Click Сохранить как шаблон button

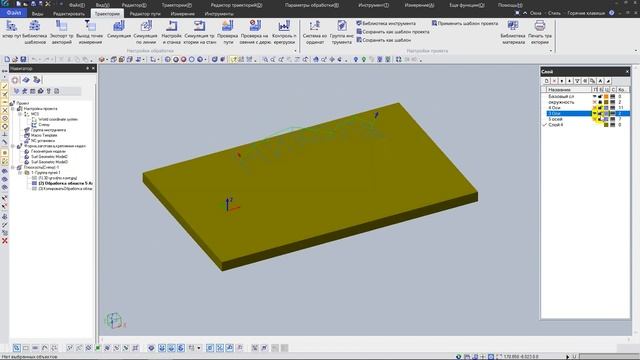click(384, 40)
